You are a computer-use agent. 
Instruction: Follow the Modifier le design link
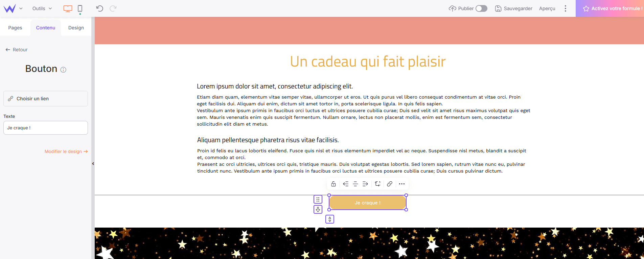(66, 152)
